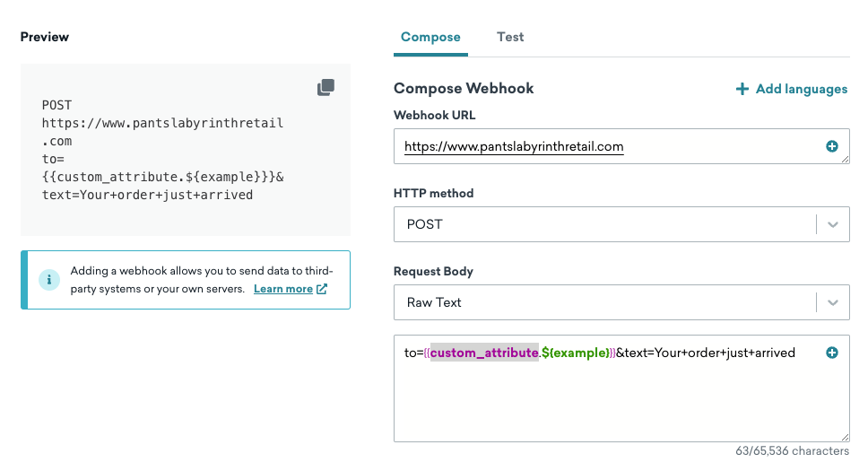The image size is (868, 471).
Task: Click the Request Body label
Action: 433,272
